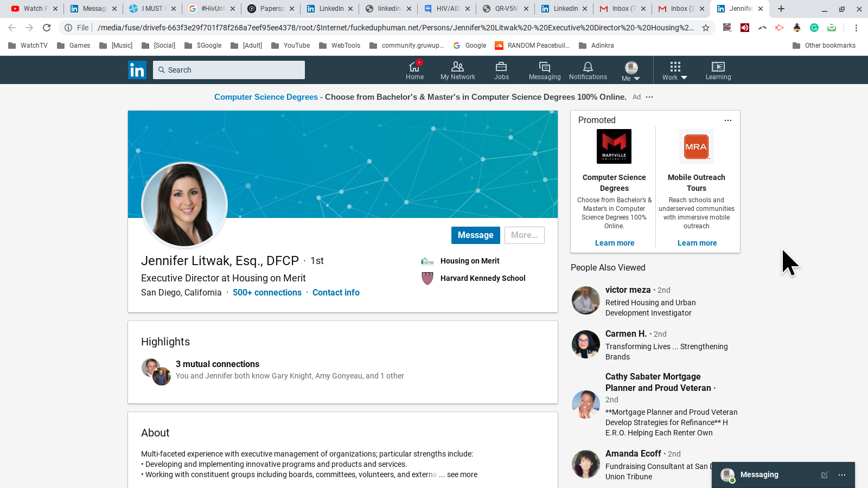Viewport: 868px width, 488px height.
Task: Open the WebTools bookmark folder
Action: tap(339, 46)
